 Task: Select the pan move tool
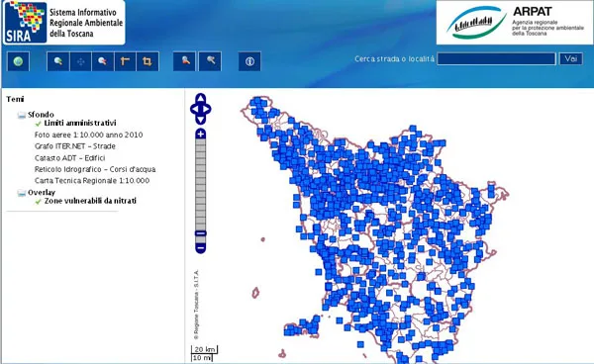pyautogui.click(x=80, y=61)
